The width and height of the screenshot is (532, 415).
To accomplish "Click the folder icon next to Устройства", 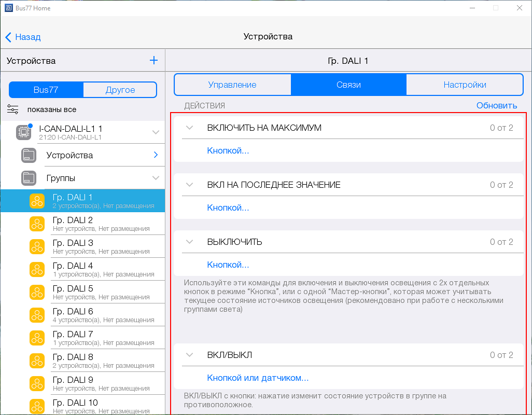I will pyautogui.click(x=29, y=155).
